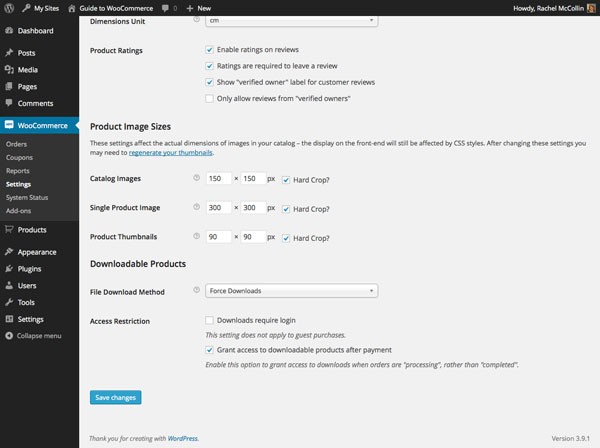Click the Product Image Sizes heading
Screen dimensions: 600x448
pyautogui.click(x=130, y=127)
